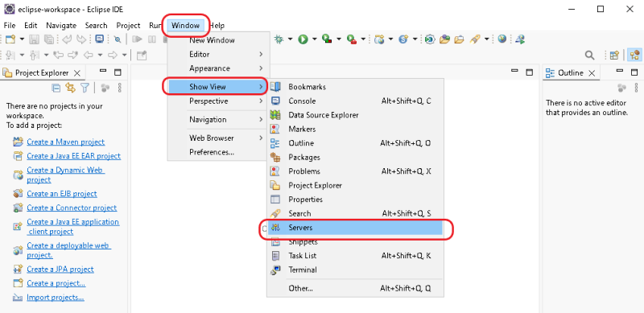Open Outline view menu dots
This screenshot has height=313, width=644.
pos(637,88)
